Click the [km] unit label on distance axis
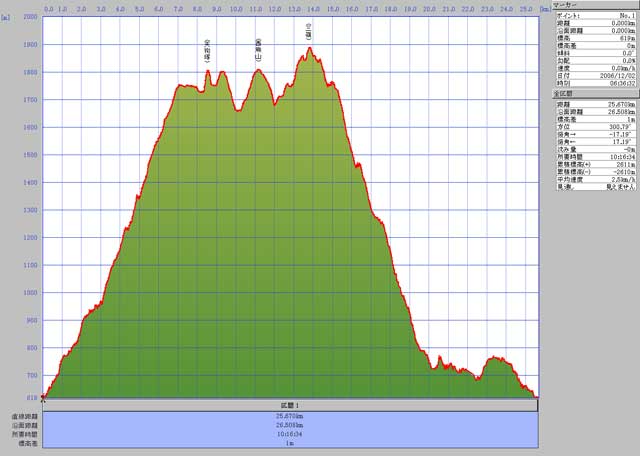The width and height of the screenshot is (640, 456). click(x=543, y=6)
